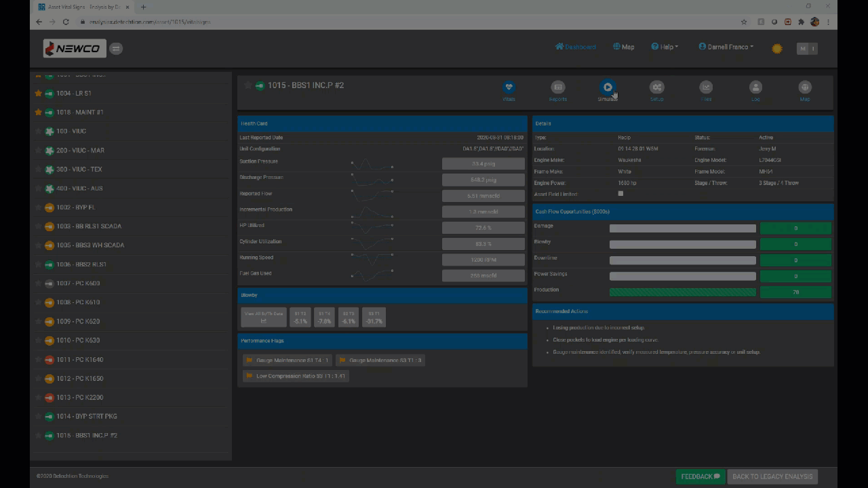Click the sun theme icon

pos(777,48)
